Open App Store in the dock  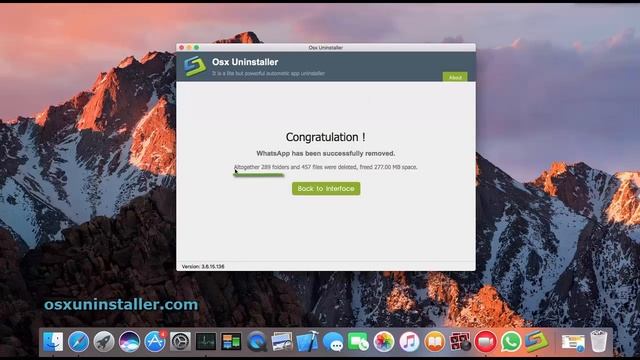pos(155,341)
